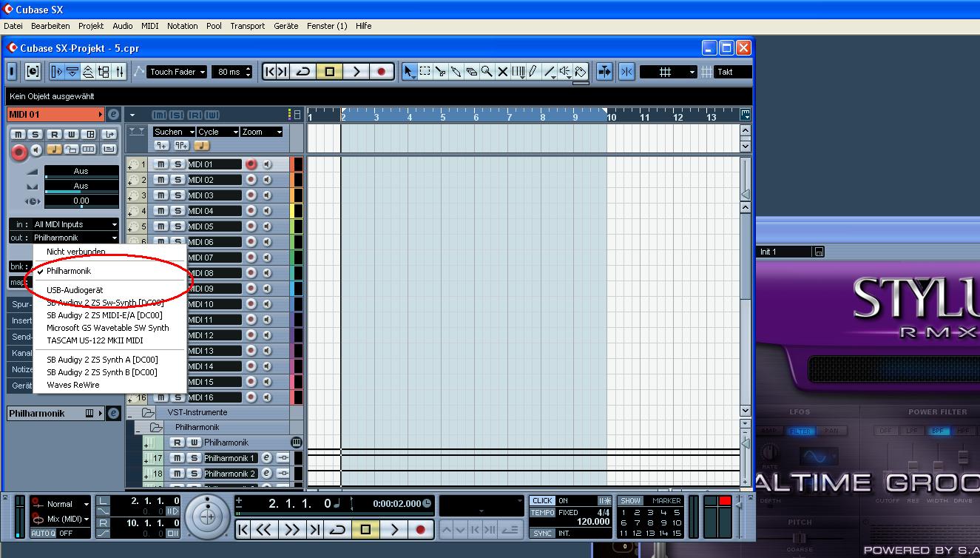Click the Record button in the transport panel
The height and width of the screenshot is (558, 980).
(x=420, y=530)
